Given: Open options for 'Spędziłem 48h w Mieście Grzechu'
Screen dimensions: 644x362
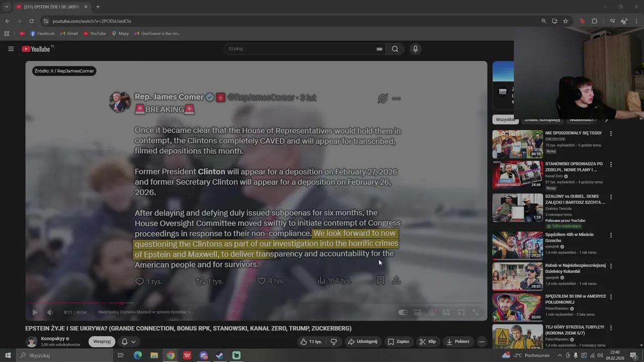Looking at the screenshot, I should pos(611,235).
